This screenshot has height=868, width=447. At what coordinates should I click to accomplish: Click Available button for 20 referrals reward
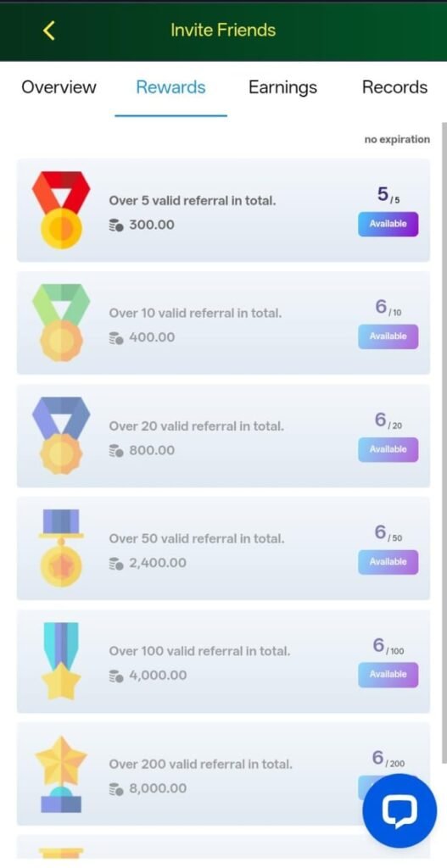[x=388, y=449]
